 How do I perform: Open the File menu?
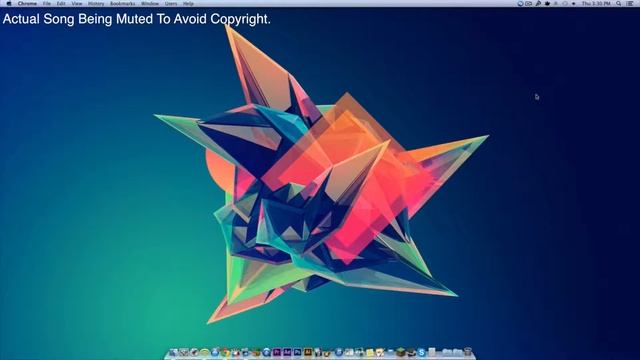(x=47, y=3)
